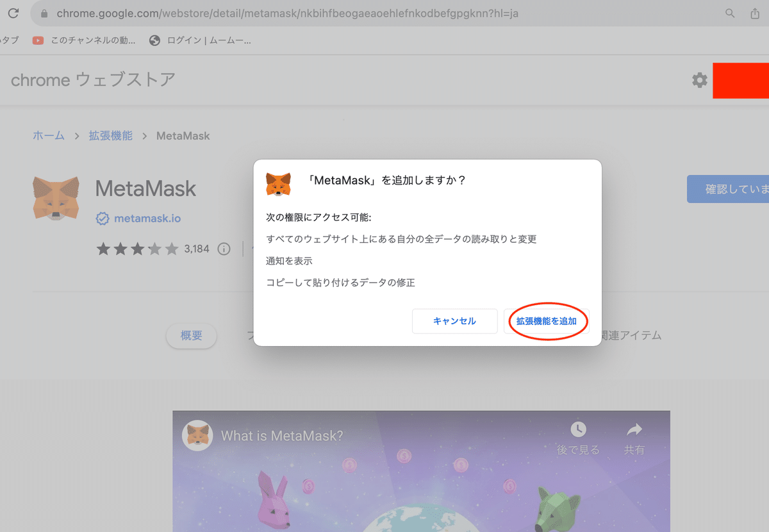This screenshot has height=532, width=769.
Task: Click the magnifier zoom icon in address bar
Action: [x=730, y=13]
